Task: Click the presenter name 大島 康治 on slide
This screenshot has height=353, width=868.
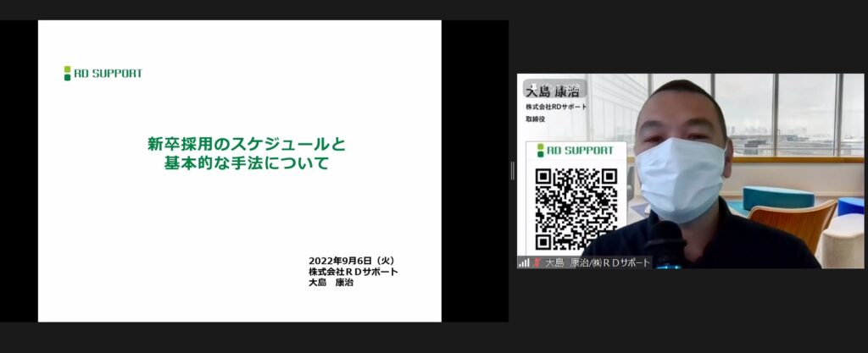Action: point(331,282)
